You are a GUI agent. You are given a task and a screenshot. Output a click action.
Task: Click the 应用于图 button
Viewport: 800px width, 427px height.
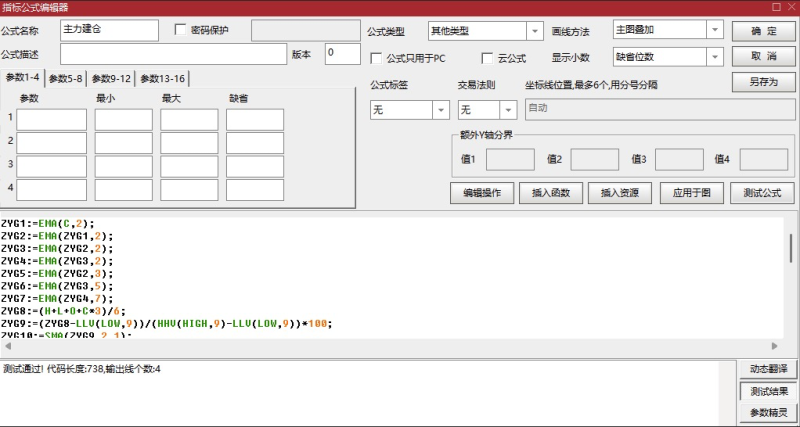[x=691, y=193]
